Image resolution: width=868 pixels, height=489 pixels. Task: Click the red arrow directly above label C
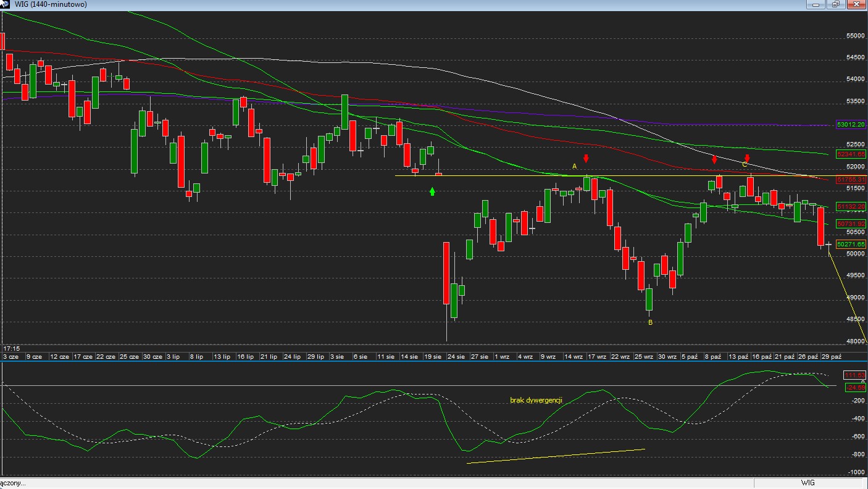(x=747, y=159)
